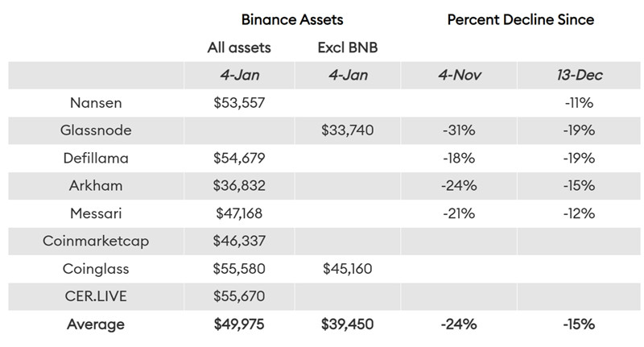This screenshot has height=347, width=644.
Task: Click the Average row label
Action: (97, 324)
